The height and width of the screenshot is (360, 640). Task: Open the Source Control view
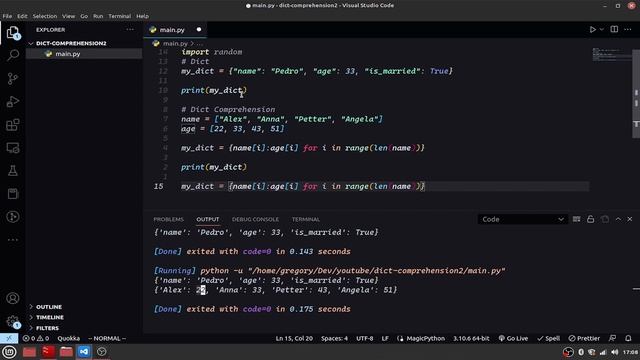point(13,78)
